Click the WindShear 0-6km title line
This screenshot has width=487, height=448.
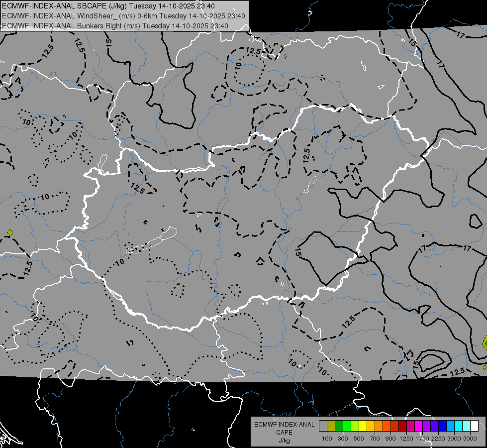point(123,16)
